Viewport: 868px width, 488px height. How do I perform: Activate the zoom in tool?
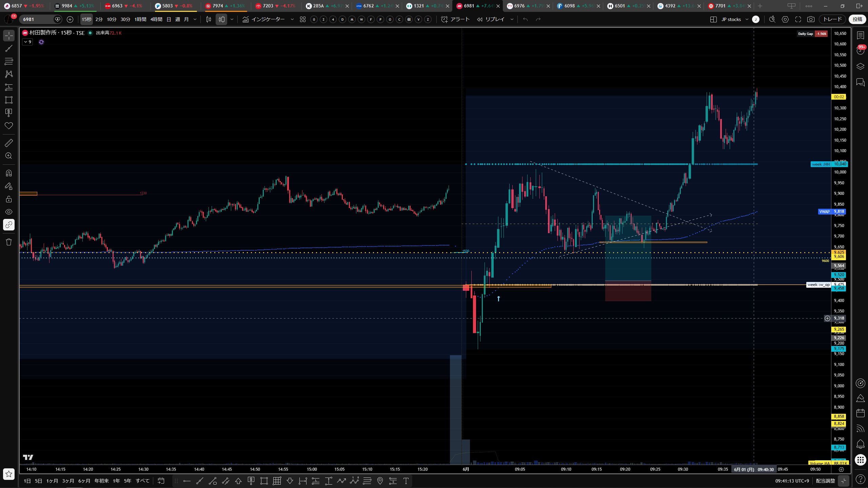pos(9,156)
